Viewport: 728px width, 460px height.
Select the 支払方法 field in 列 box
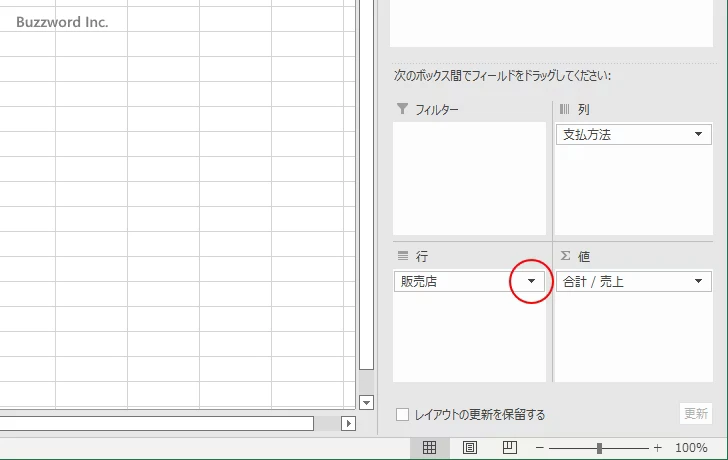pos(634,135)
